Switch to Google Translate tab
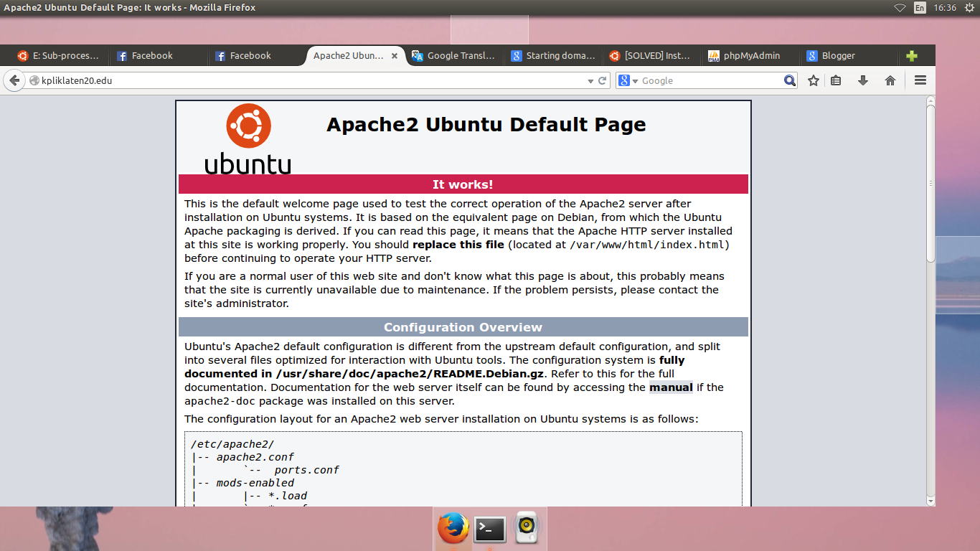Image resolution: width=980 pixels, height=551 pixels. pos(454,56)
